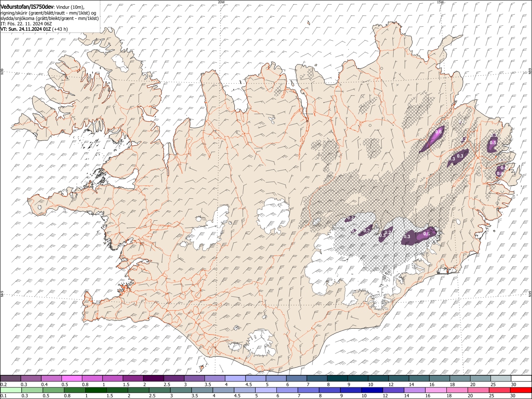This screenshot has width=532, height=399.
Task: Click the magenta-purple legend swatch labeled 1
Action: click(x=112, y=378)
